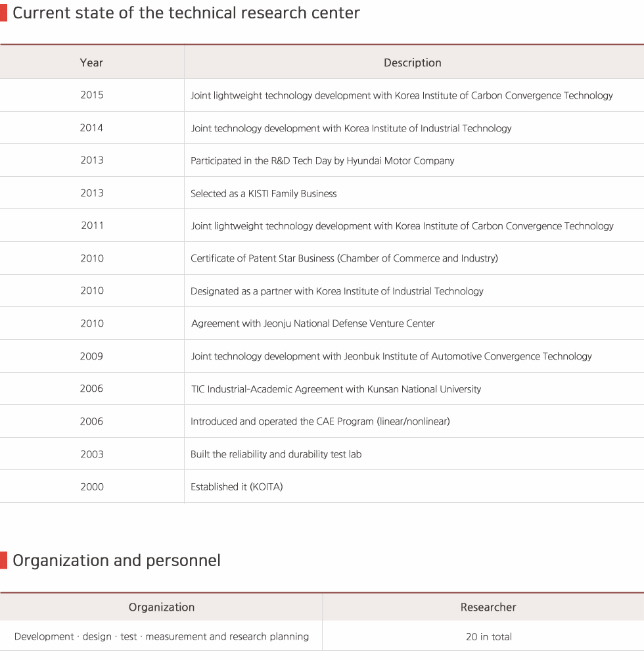Click Designated as a partner description

[x=336, y=291]
